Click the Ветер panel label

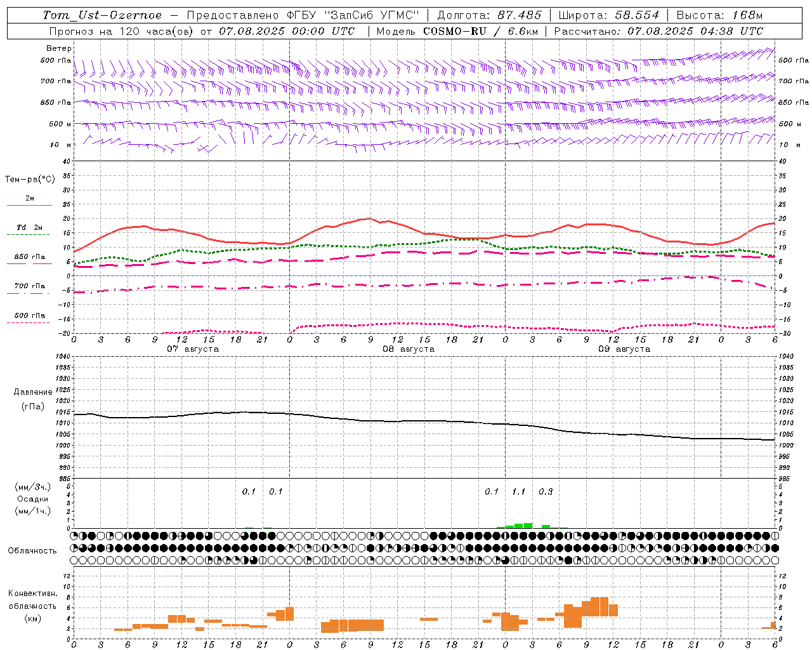coord(59,48)
